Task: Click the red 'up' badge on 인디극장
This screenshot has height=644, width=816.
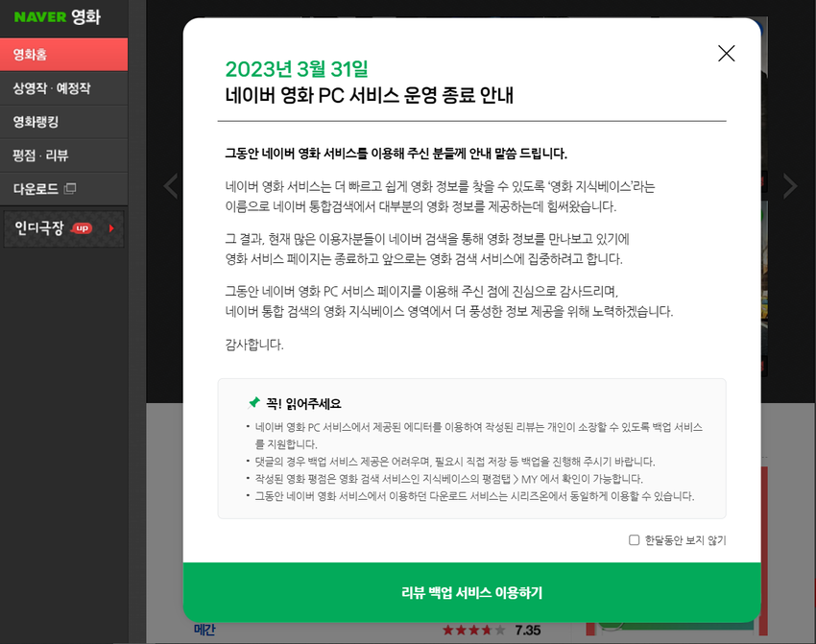Action: tap(82, 228)
